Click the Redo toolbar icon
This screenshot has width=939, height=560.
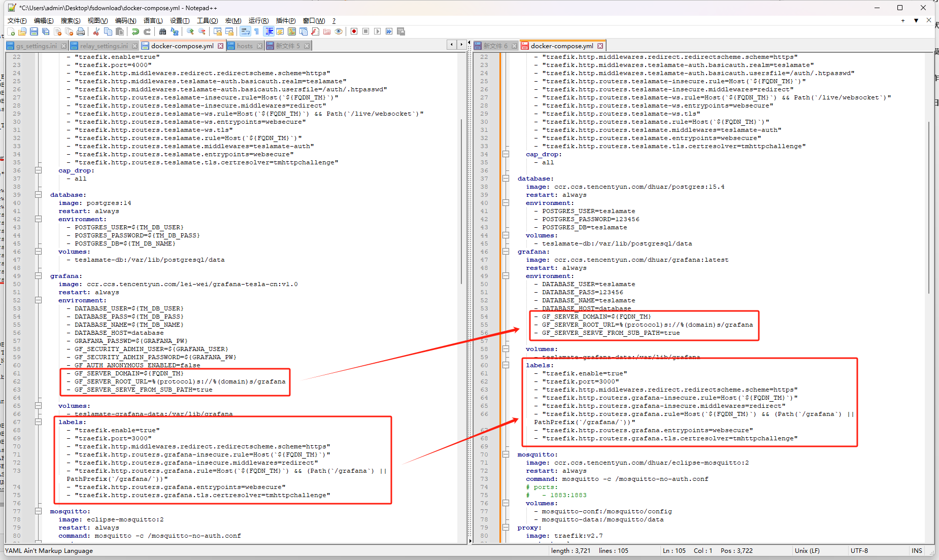pyautogui.click(x=147, y=31)
